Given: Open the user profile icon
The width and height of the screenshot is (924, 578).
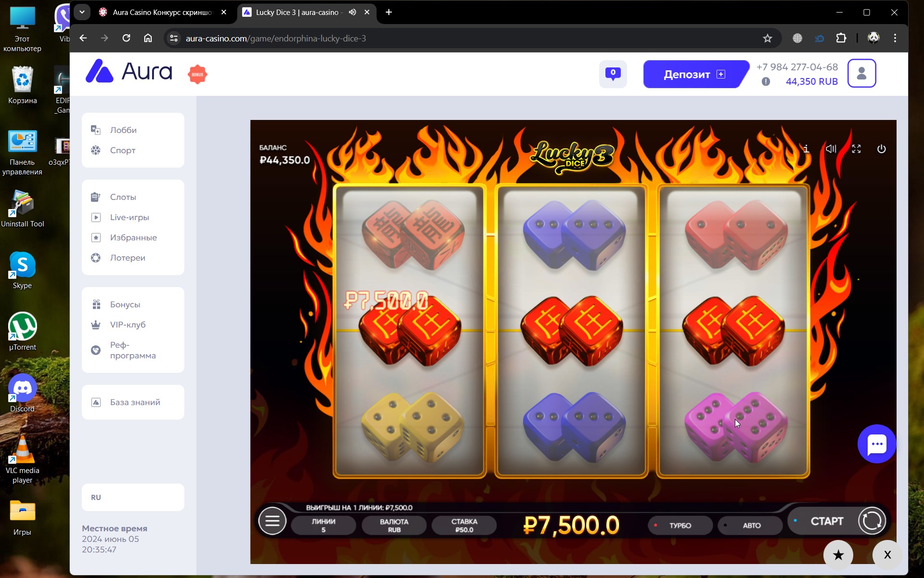Looking at the screenshot, I should tap(861, 73).
